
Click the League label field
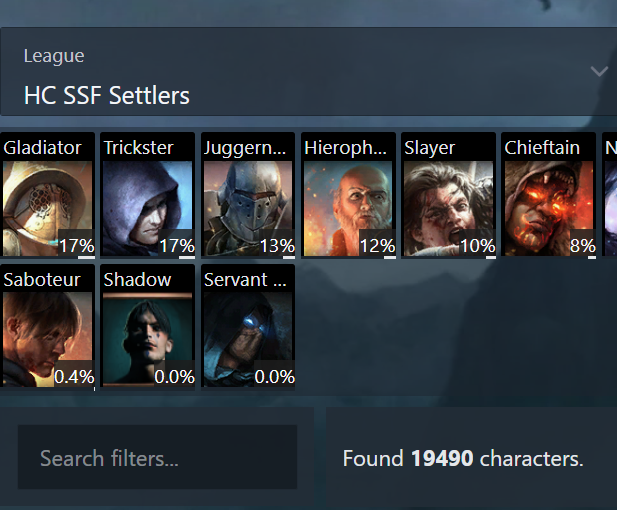54,56
